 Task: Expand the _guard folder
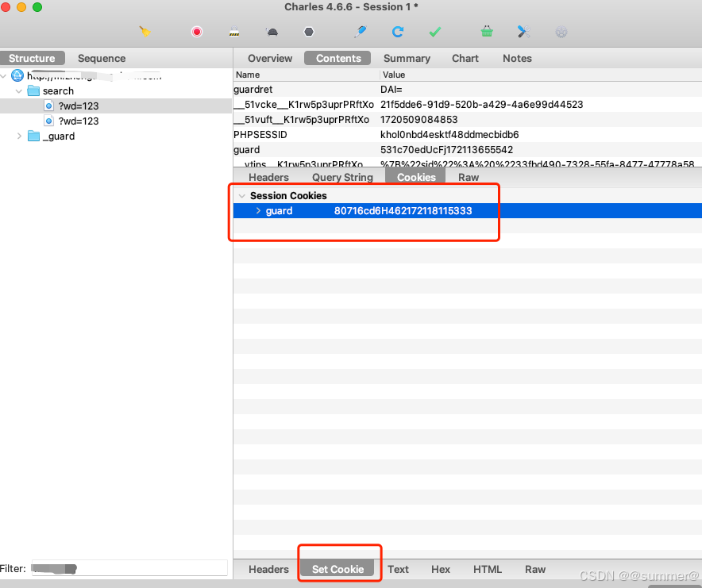(x=20, y=136)
